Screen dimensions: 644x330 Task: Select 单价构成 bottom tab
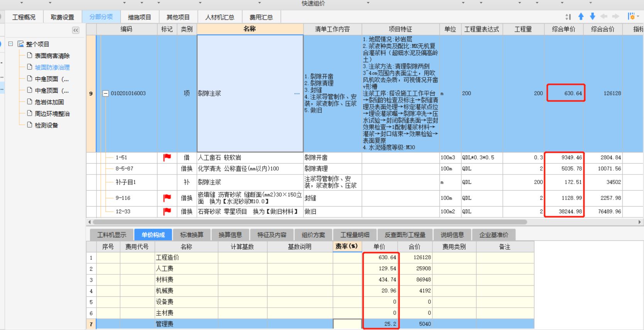pyautogui.click(x=153, y=235)
